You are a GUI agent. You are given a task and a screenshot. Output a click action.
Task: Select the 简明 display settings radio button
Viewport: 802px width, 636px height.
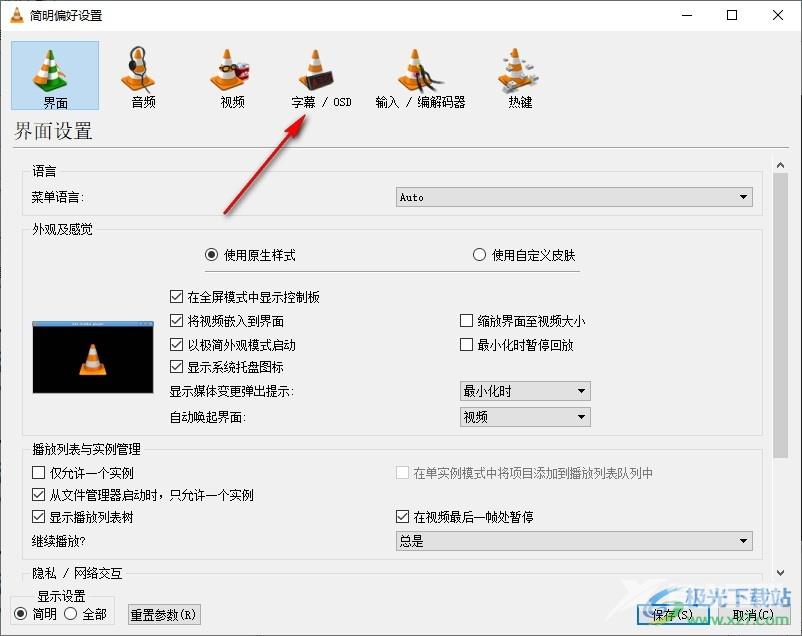tap(20, 613)
